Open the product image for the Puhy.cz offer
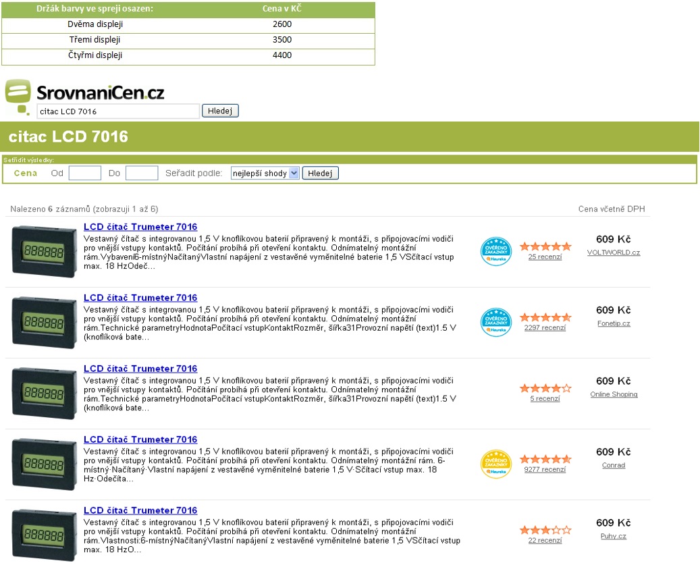The height and width of the screenshot is (588, 700). pos(44,535)
